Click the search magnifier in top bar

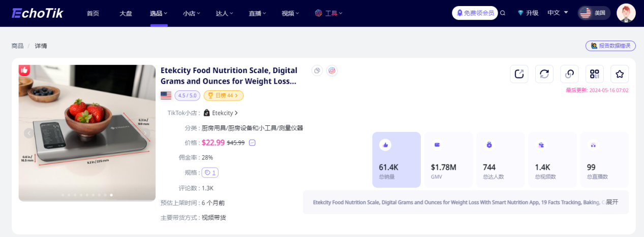tap(503, 13)
